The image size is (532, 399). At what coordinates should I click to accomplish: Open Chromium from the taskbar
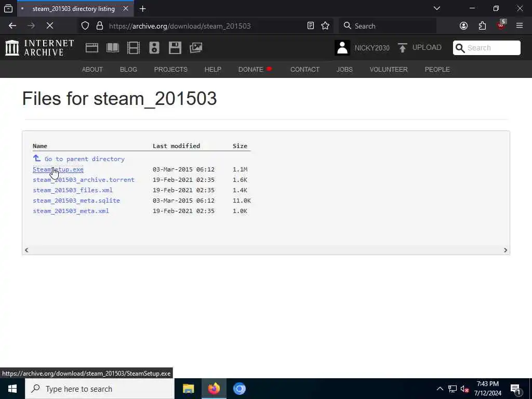(x=240, y=389)
